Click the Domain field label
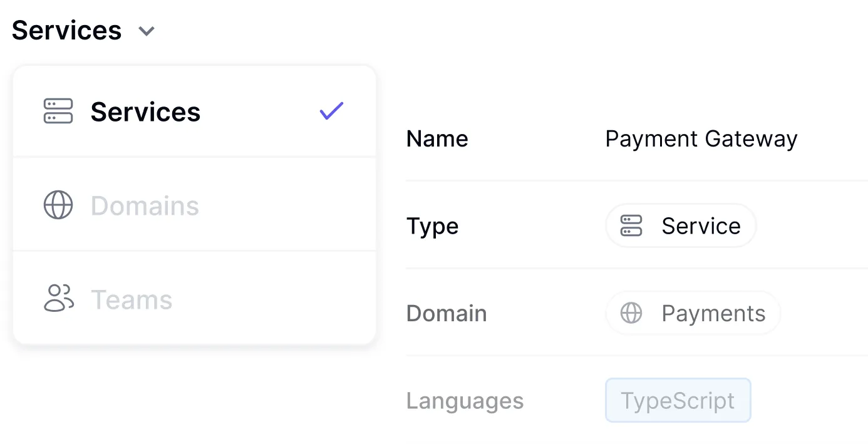The height and width of the screenshot is (444, 868). click(447, 313)
